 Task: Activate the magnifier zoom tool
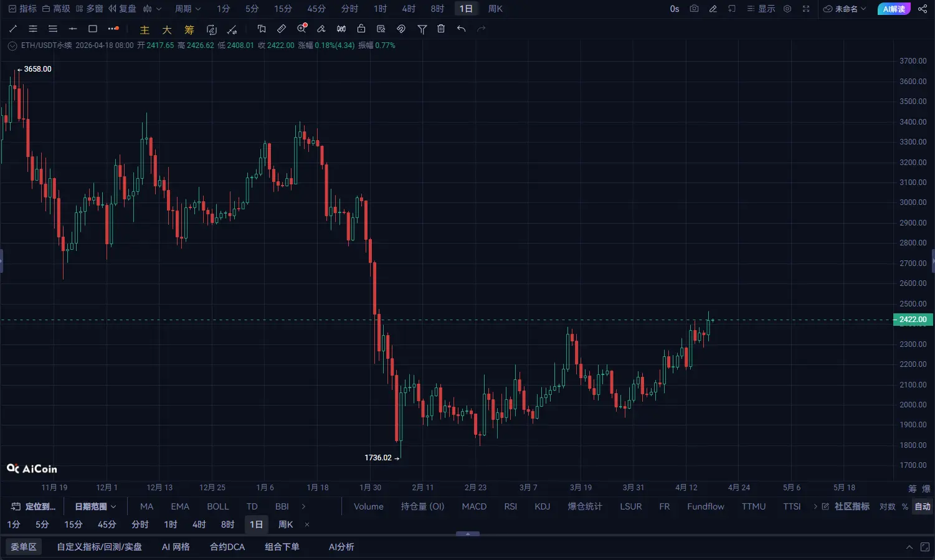pos(302,28)
